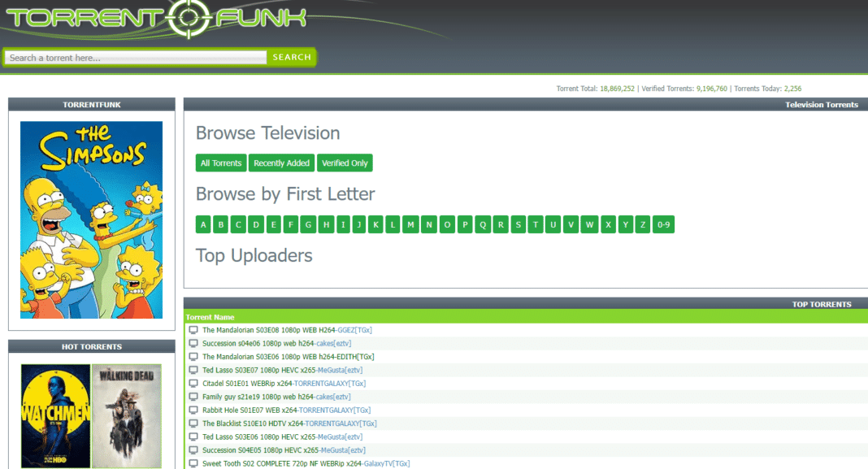Click the monitor icon beside Family guy s21e19

tap(193, 397)
